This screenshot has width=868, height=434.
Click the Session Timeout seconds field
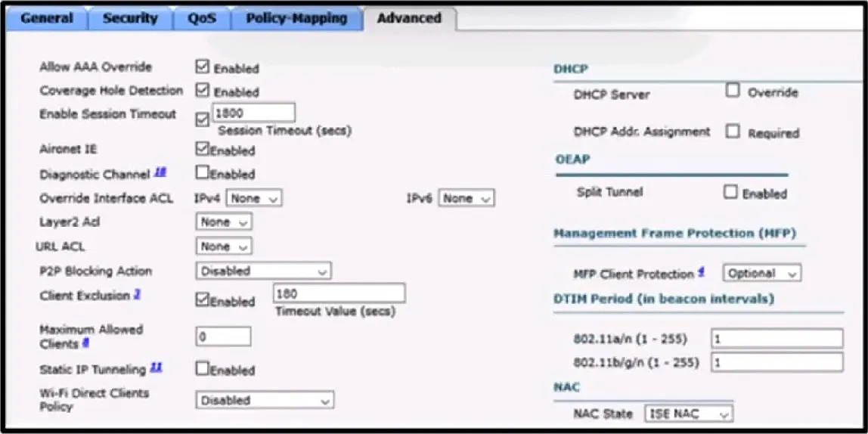click(253, 113)
